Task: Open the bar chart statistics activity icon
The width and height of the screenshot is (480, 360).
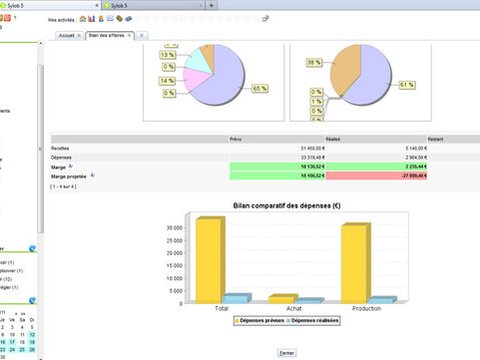Action: coord(91,19)
